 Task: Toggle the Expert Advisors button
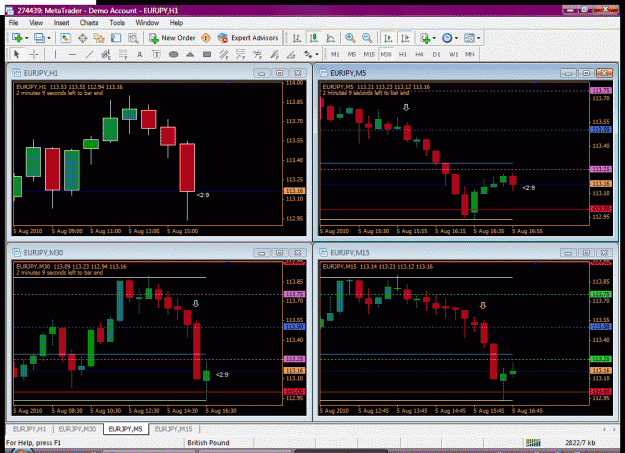point(248,38)
